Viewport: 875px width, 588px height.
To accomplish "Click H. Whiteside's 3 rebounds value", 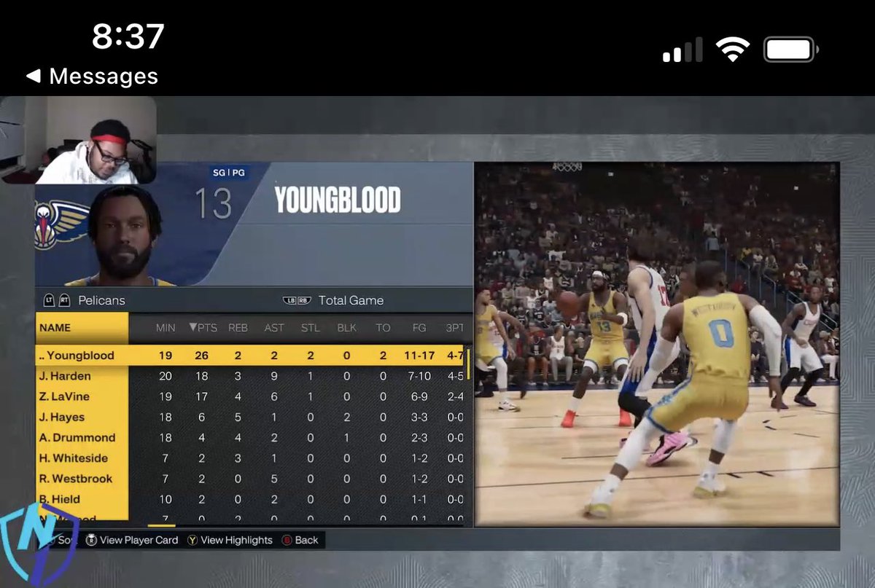I will [x=238, y=458].
